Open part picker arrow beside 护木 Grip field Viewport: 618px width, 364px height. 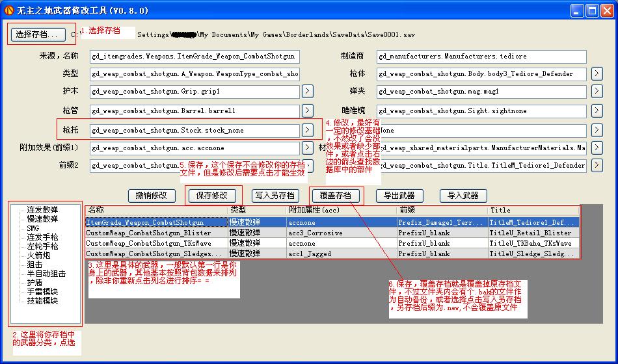pyautogui.click(x=308, y=92)
